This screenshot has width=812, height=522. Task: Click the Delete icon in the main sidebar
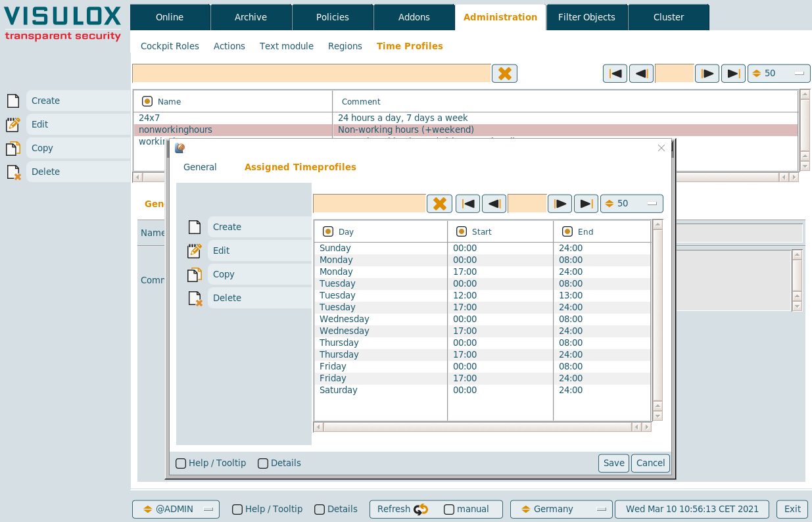point(13,172)
